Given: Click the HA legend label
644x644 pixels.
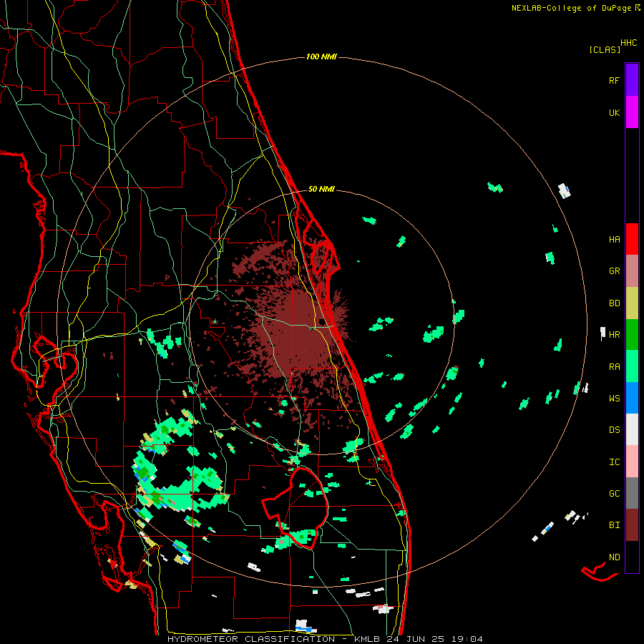Looking at the screenshot, I should pyautogui.click(x=614, y=239).
